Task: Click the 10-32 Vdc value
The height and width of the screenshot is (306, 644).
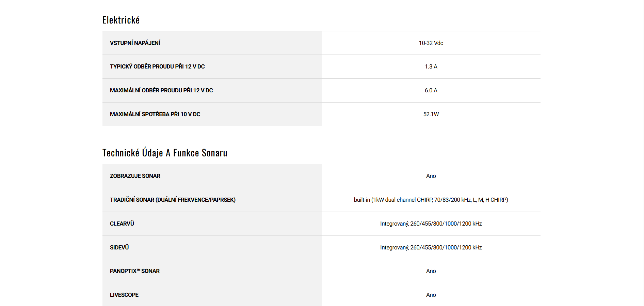Action: 431,43
